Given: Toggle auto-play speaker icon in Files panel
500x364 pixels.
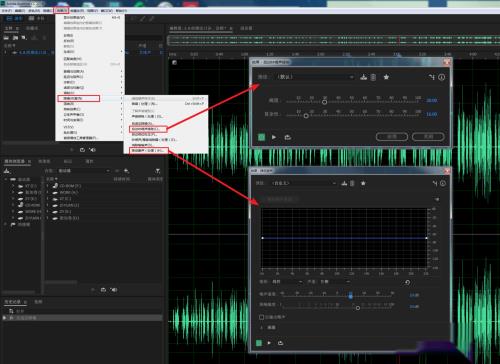Looking at the screenshot, I should tap(93, 150).
